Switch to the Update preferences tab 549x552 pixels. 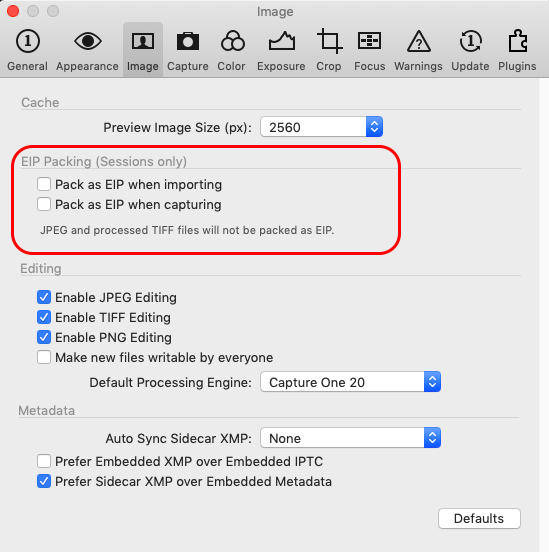pyautogui.click(x=470, y=50)
